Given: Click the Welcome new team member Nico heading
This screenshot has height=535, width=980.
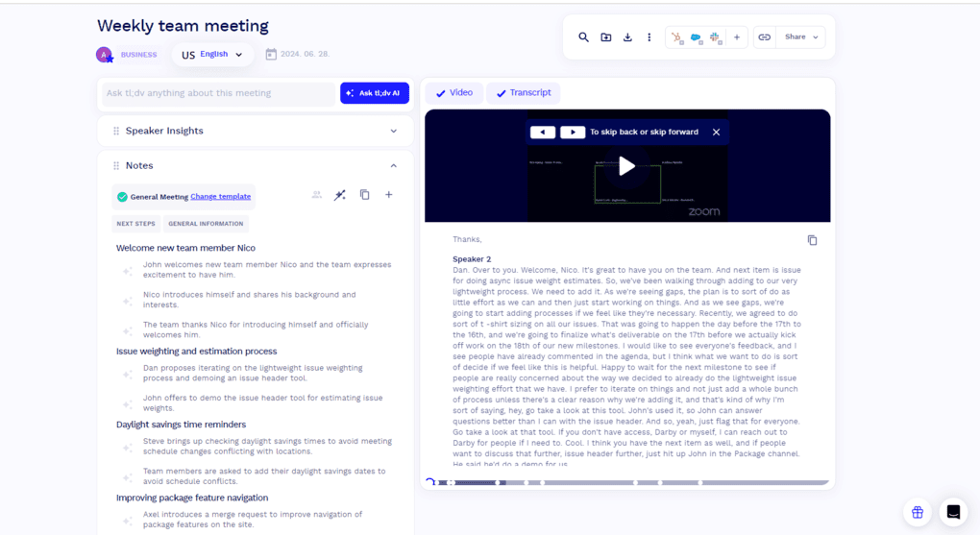Looking at the screenshot, I should click(185, 248).
